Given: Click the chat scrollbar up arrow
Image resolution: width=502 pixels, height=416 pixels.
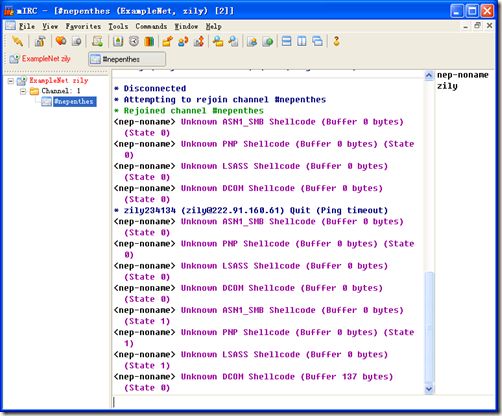Looking at the screenshot, I should point(429,75).
